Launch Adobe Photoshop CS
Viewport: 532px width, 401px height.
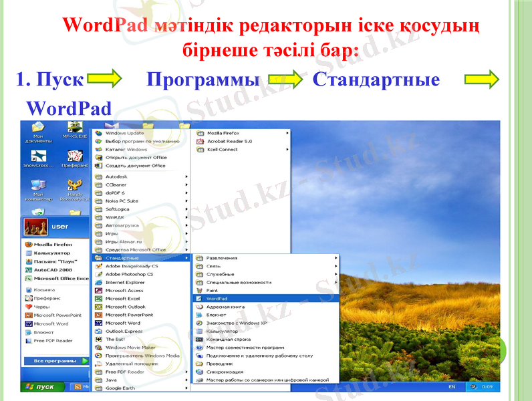tap(141, 274)
